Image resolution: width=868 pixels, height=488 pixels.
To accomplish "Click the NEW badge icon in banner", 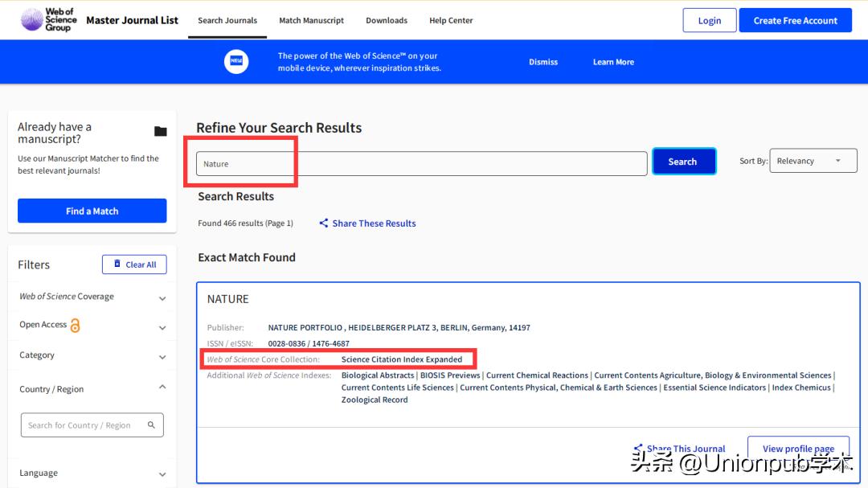I will 236,62.
